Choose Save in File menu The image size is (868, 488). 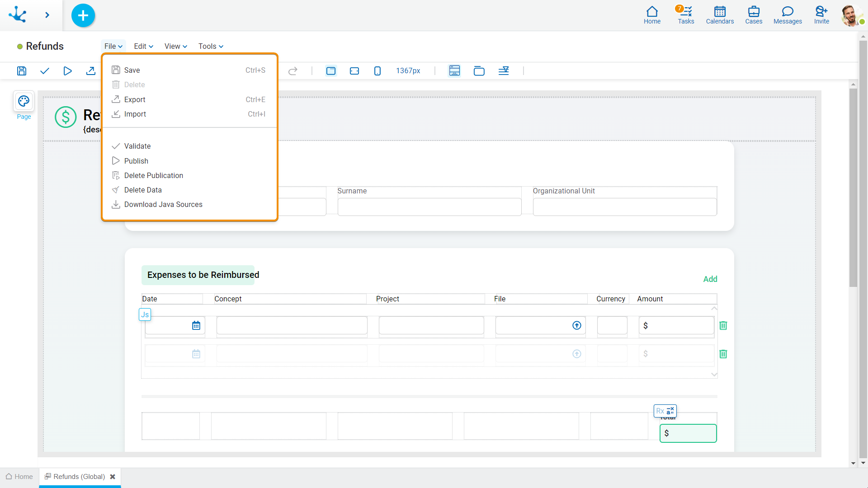[x=189, y=70]
